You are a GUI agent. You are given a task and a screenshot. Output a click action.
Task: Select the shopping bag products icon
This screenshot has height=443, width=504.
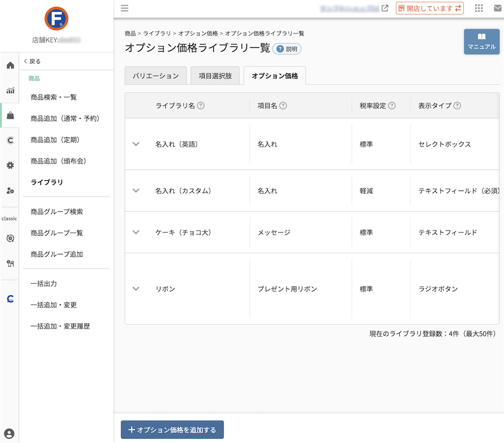tap(10, 115)
